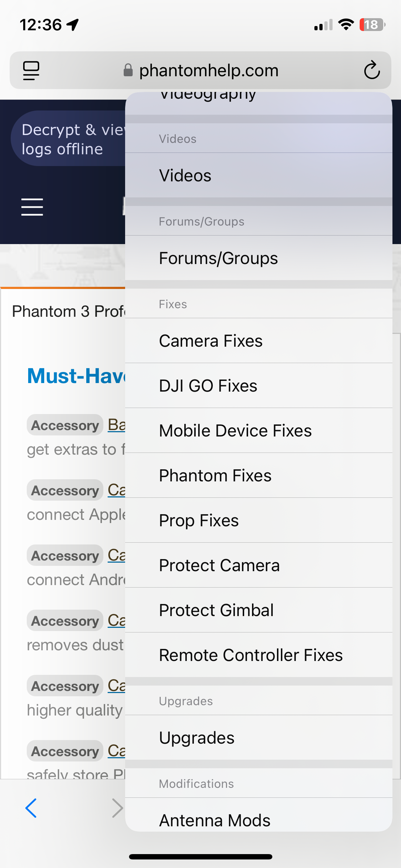
Task: Choose Prop Fixes from list
Action: (x=259, y=520)
